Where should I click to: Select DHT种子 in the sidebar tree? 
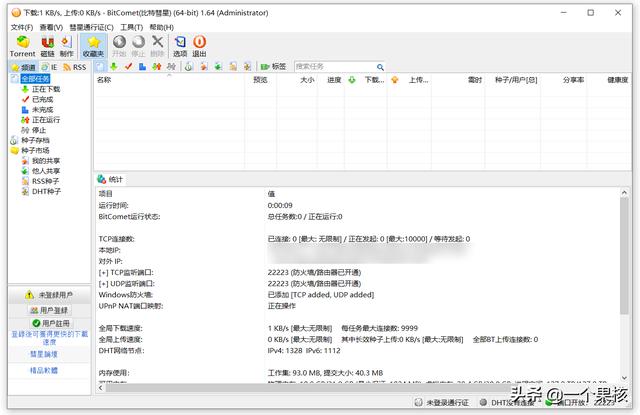(46, 191)
